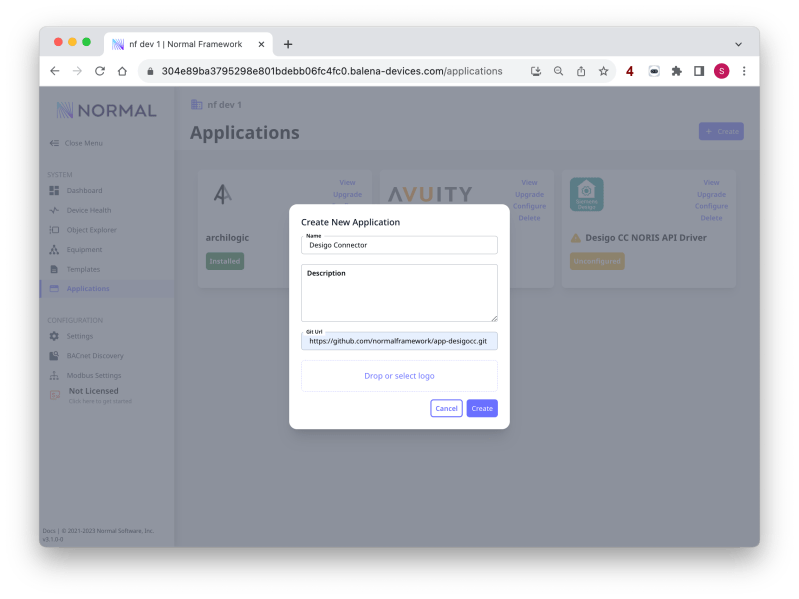
Task: Open BACnet Discovery in the sidebar
Action: pyautogui.click(x=95, y=356)
